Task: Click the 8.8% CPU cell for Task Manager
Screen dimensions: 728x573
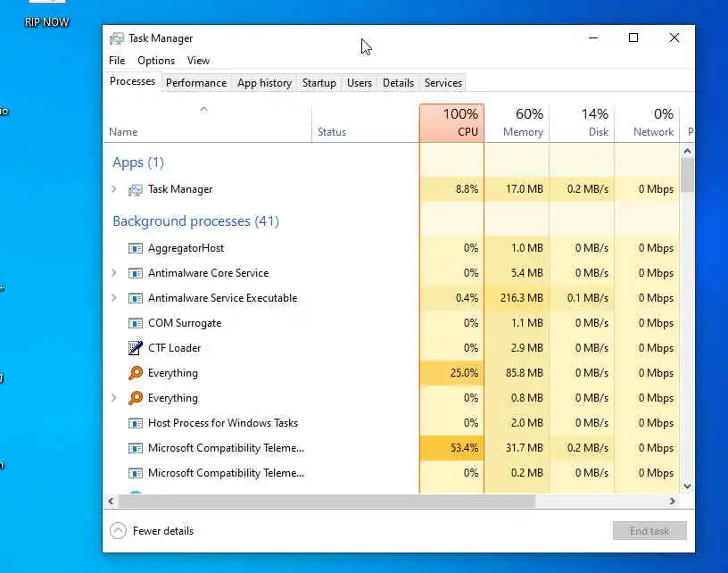Action: (x=451, y=189)
